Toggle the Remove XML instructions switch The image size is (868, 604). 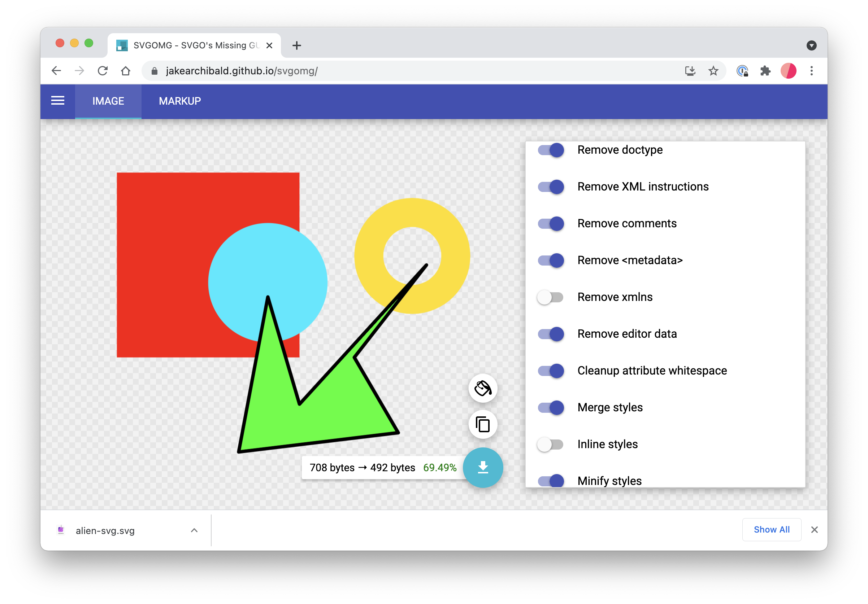tap(550, 187)
